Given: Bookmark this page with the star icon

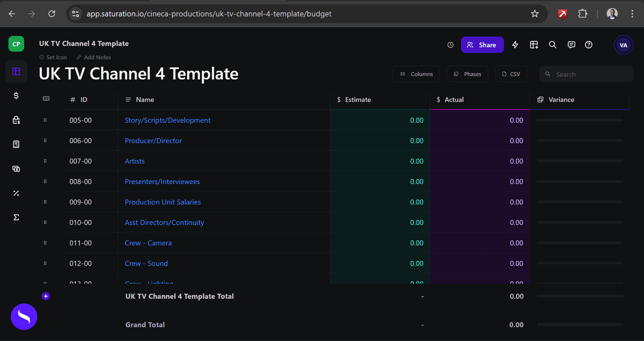Looking at the screenshot, I should tap(535, 14).
